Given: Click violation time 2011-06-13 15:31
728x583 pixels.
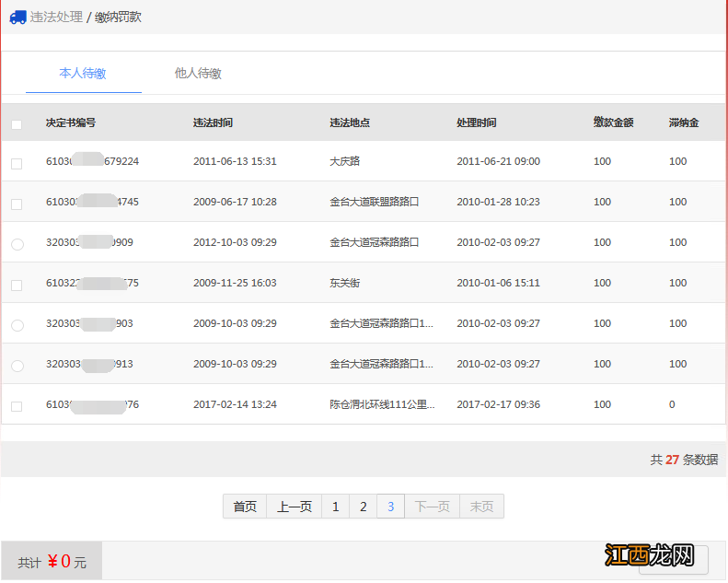Looking at the screenshot, I should [x=235, y=161].
